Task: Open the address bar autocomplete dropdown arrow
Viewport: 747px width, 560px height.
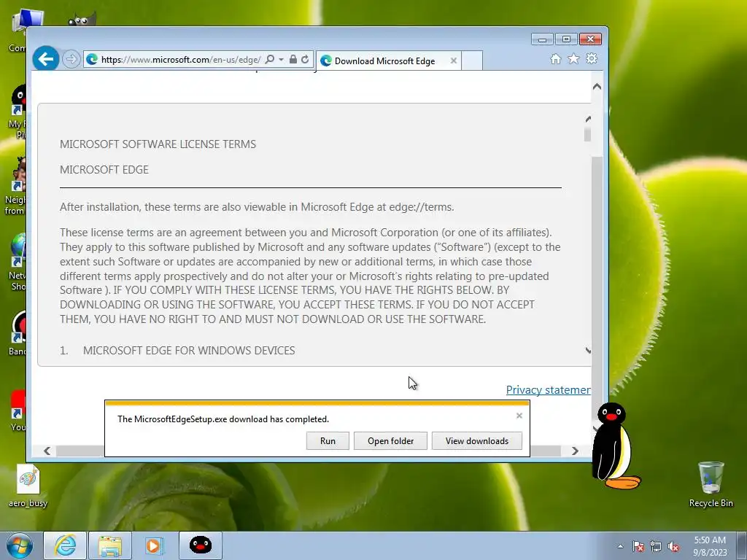Action: (281, 60)
